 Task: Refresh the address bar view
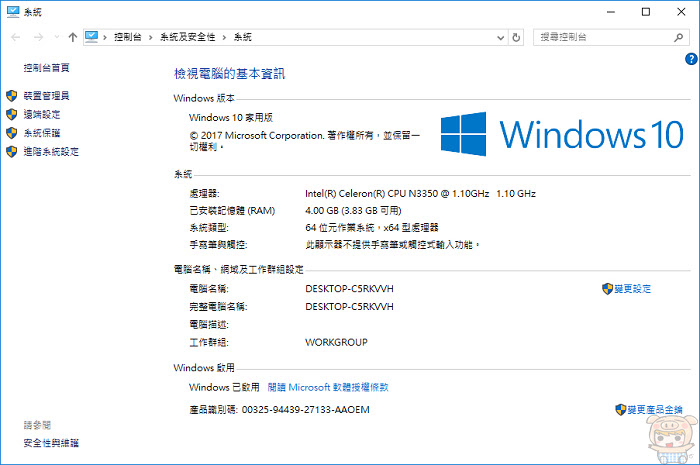[x=516, y=37]
